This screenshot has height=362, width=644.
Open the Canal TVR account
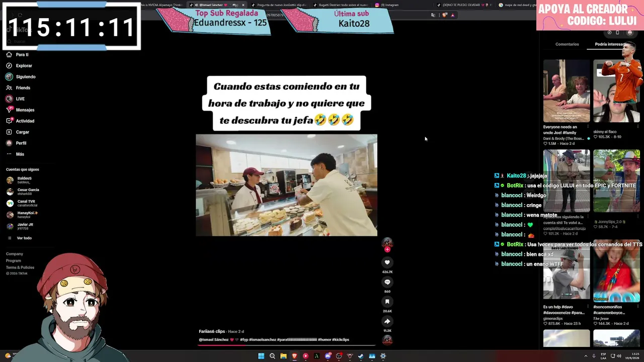(x=22, y=203)
